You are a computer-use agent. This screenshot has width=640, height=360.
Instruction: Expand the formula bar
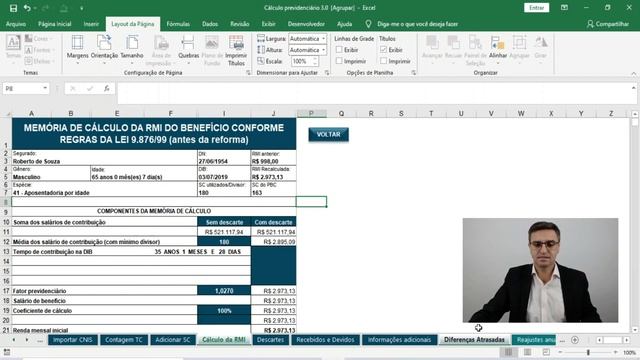(633, 88)
